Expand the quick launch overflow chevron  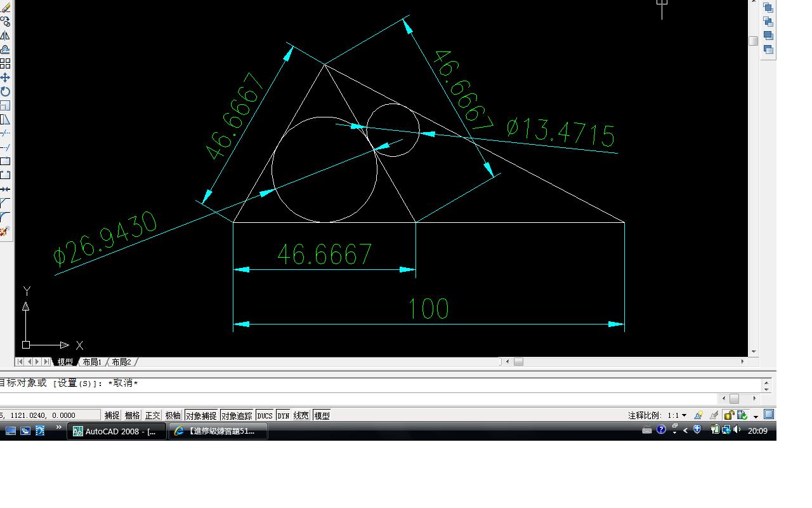(x=59, y=428)
